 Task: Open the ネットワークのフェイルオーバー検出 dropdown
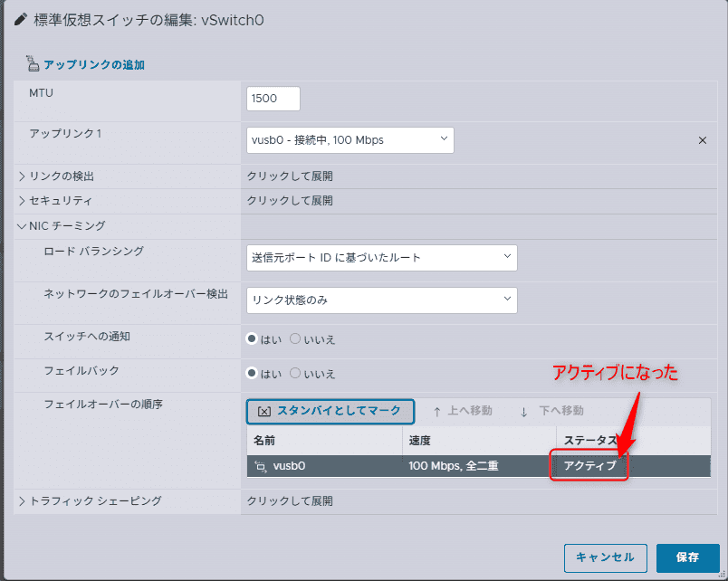coord(381,300)
